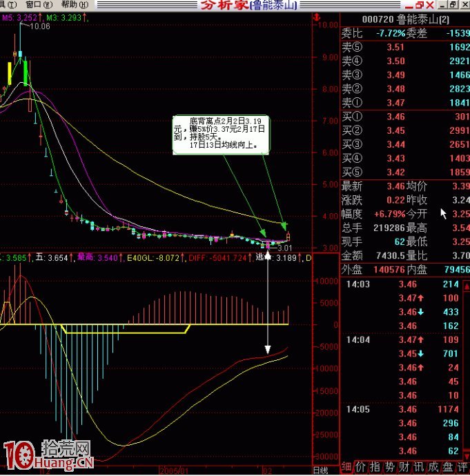Click the red restore button in the title bar
470x476 pixels.
[x=420, y=5]
